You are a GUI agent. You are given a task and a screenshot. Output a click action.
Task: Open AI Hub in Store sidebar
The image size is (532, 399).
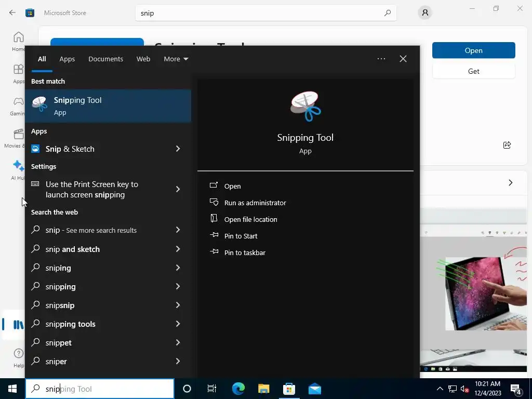18,170
